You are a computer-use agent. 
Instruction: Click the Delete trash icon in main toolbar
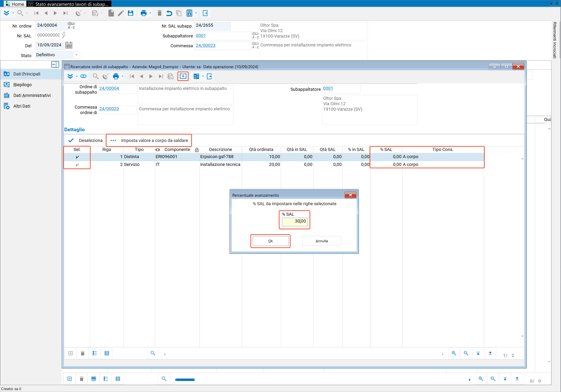[160, 13]
